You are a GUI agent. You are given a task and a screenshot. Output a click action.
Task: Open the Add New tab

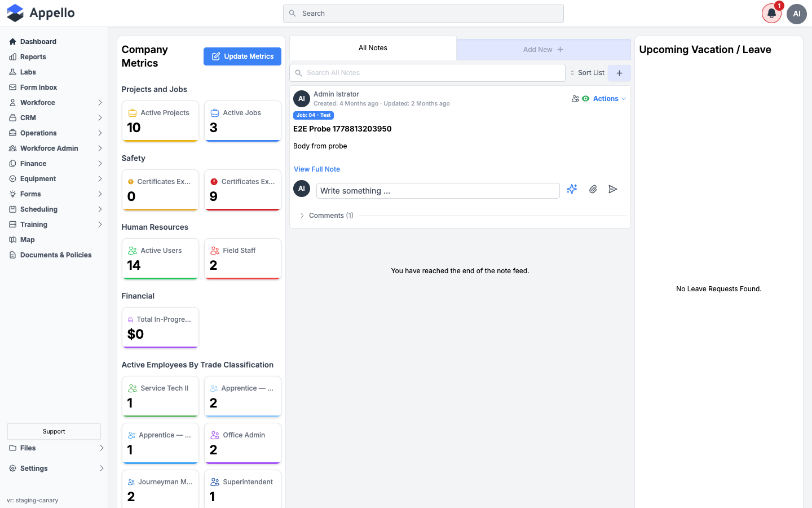click(543, 50)
